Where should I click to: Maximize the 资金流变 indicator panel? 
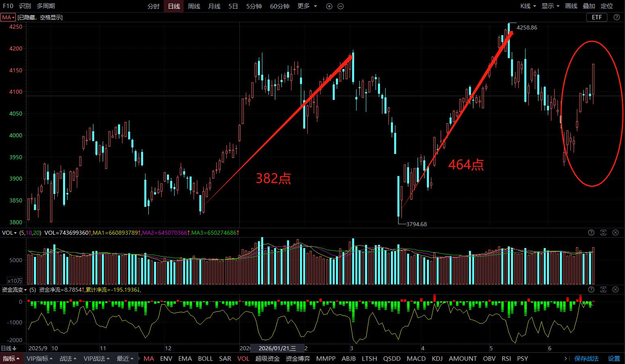(x=604, y=290)
